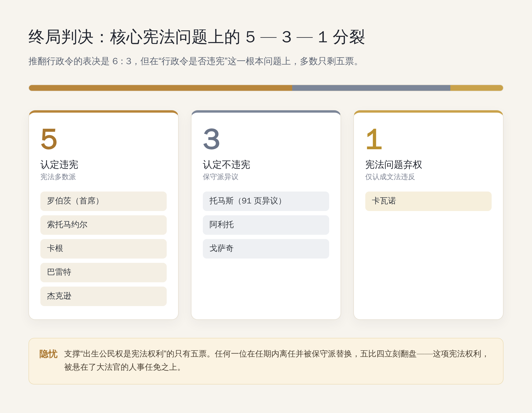Click the light gold end segment of the bar

tap(476, 88)
